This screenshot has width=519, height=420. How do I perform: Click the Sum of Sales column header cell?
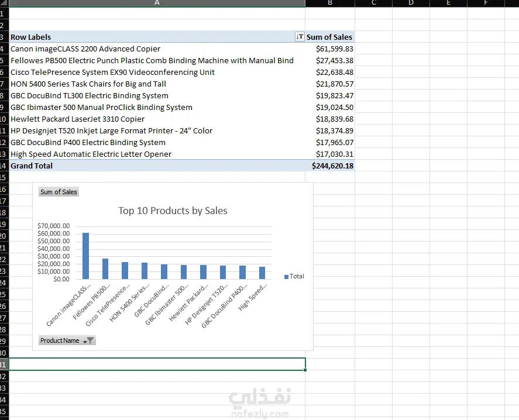coord(330,37)
